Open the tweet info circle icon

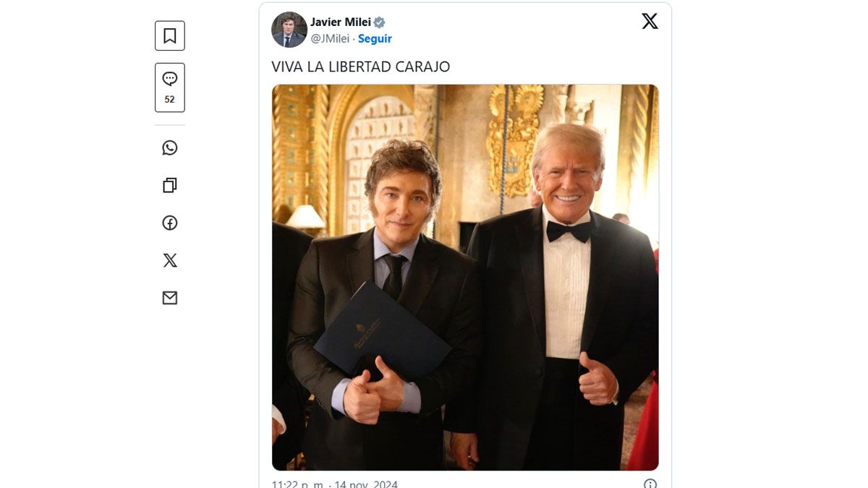(650, 484)
